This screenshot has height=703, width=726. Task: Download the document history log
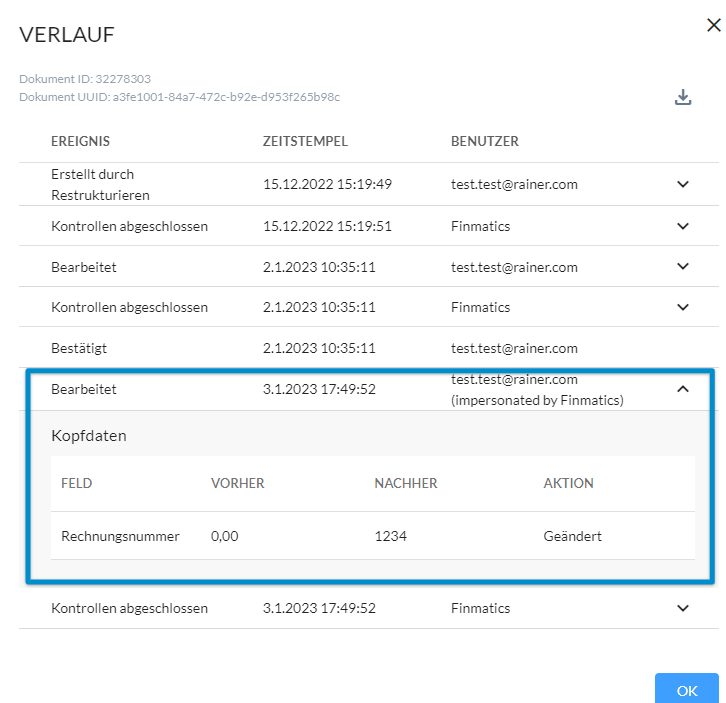(x=682, y=97)
